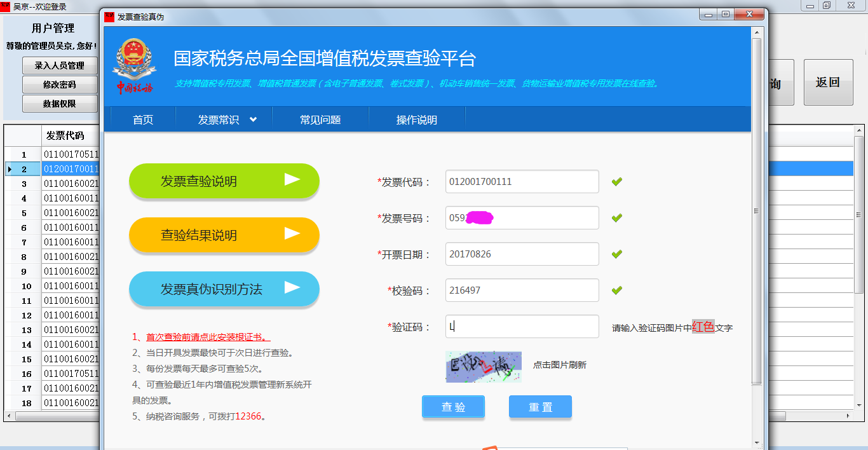868x450 pixels.
Task: Click 修改密码 button in the back window
Action: pos(60,85)
